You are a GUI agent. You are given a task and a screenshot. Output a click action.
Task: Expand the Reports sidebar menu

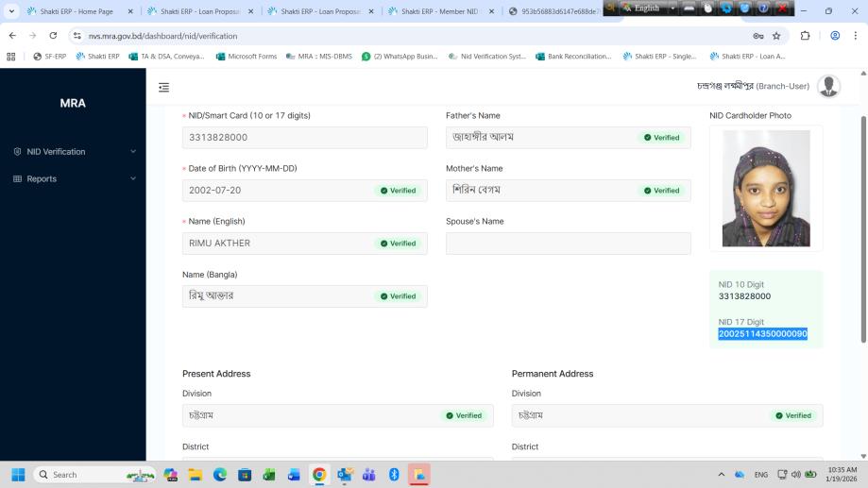73,178
